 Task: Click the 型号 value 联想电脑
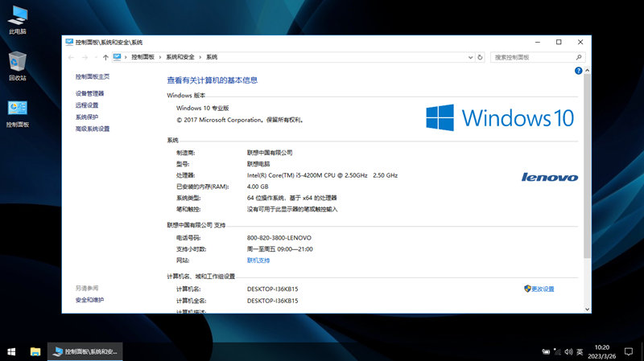pyautogui.click(x=258, y=164)
